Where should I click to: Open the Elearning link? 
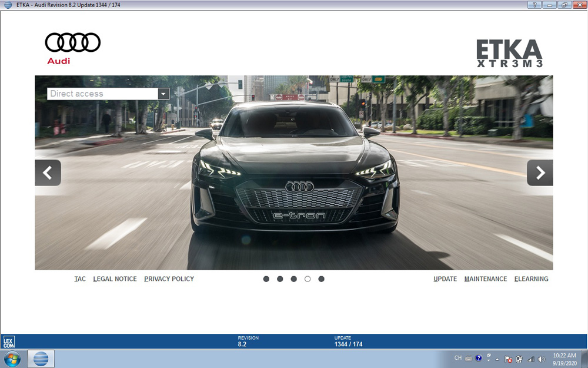pyautogui.click(x=532, y=279)
